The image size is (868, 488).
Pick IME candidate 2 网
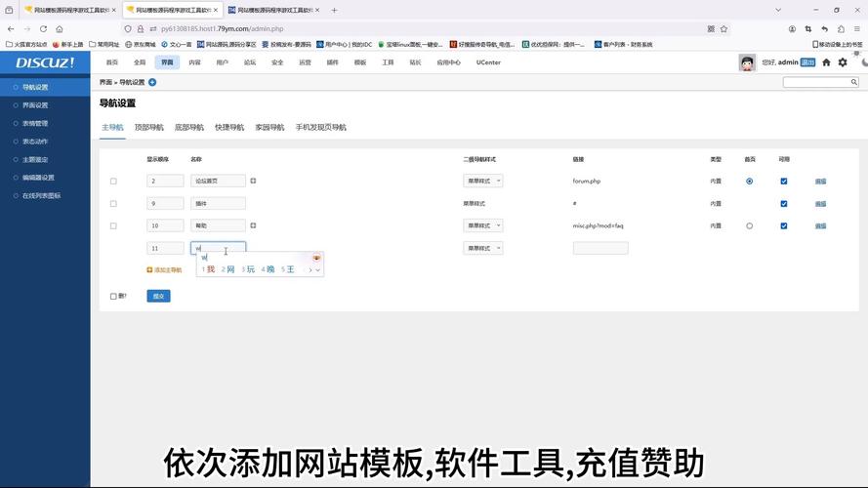(228, 269)
